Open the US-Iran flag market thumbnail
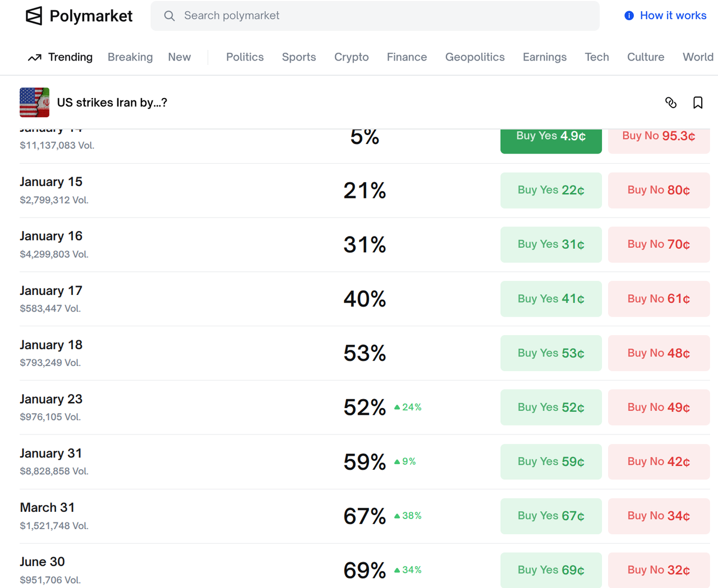 pyautogui.click(x=34, y=102)
